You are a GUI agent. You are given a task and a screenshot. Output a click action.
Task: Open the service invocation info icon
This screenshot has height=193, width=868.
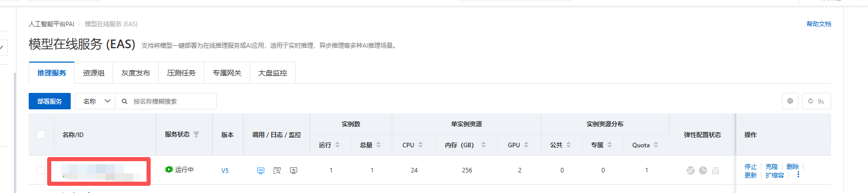(x=261, y=170)
